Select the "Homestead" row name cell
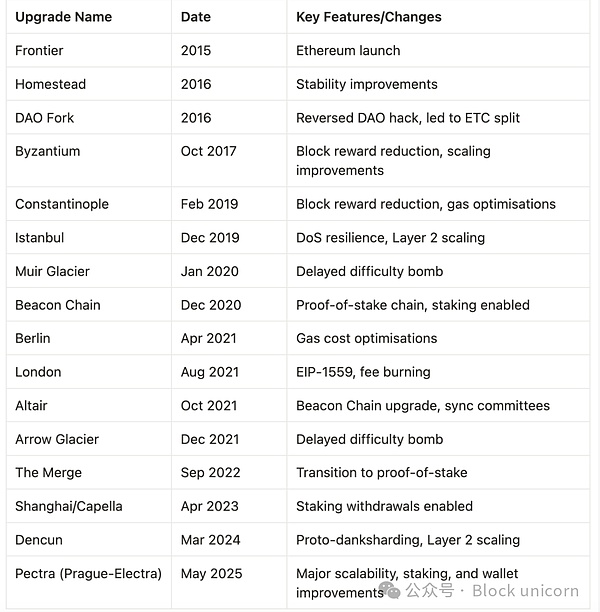600x612 pixels. click(50, 84)
